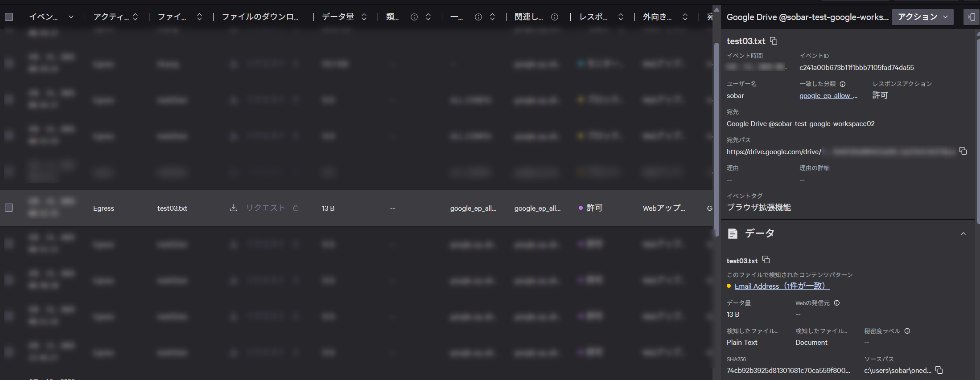Show info for 一致した分類
980x380 pixels.
(x=843, y=84)
